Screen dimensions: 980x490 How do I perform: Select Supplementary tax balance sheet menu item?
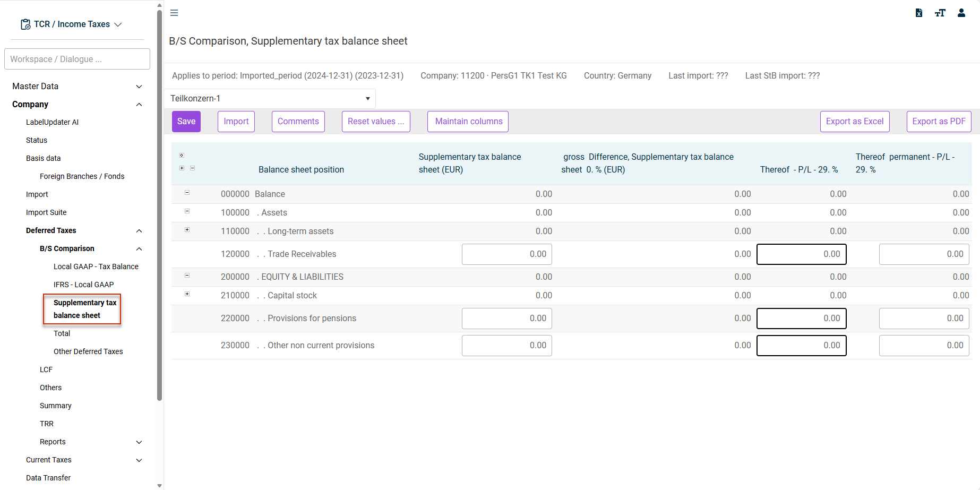tap(85, 309)
